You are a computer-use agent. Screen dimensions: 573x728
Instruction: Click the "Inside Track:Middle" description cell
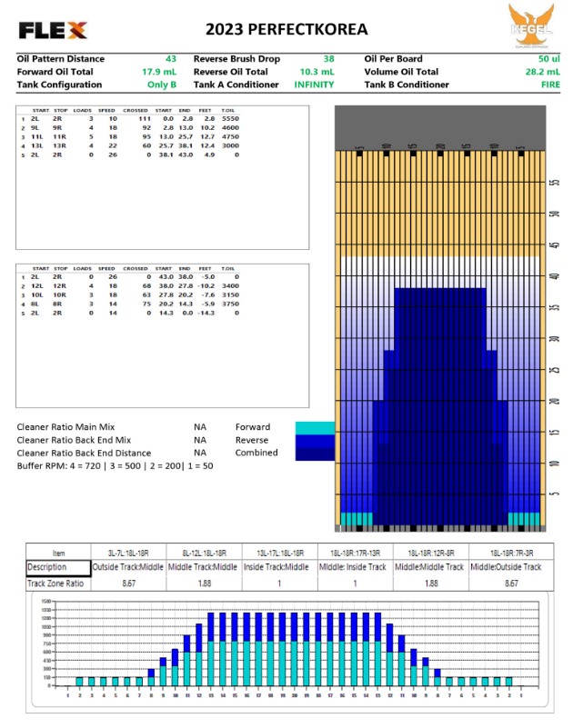tap(280, 567)
